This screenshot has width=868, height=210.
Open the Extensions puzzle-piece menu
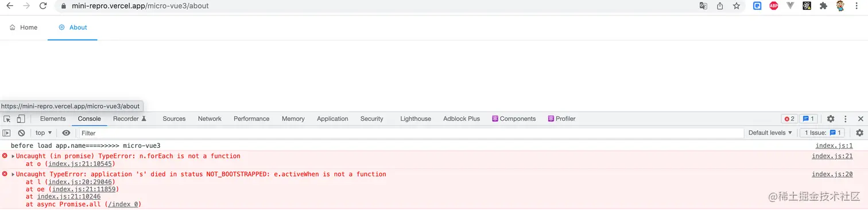tap(823, 6)
